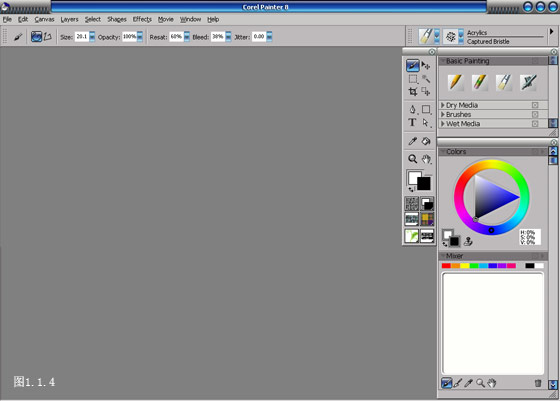Toggle straight line strokes mode
The height and width of the screenshot is (401, 560).
pos(48,36)
